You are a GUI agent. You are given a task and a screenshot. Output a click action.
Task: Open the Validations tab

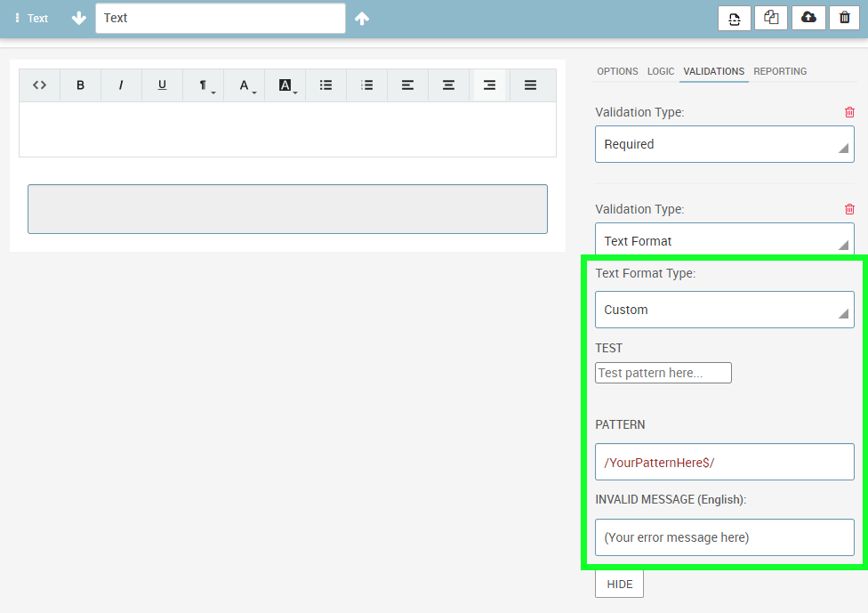713,71
